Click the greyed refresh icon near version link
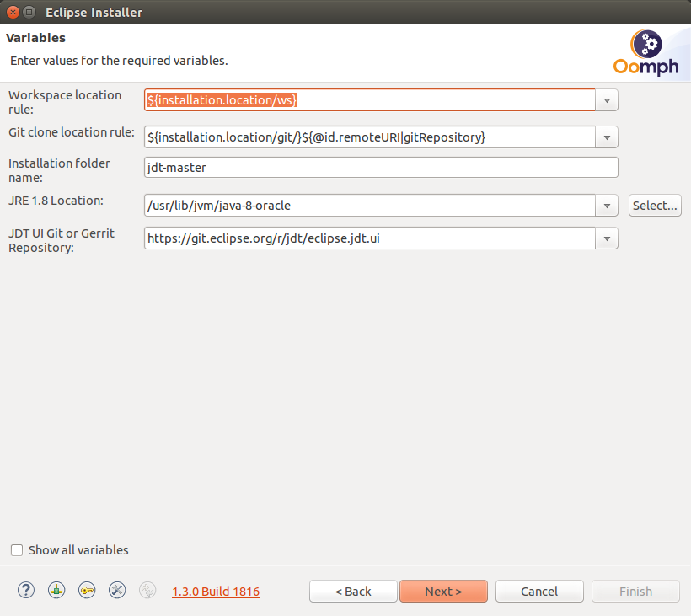691x616 pixels. pos(147,590)
